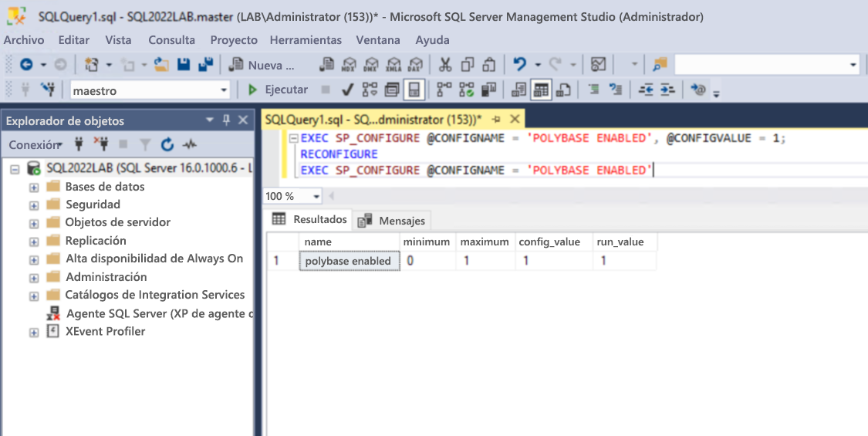Expand the Objetos de servidor node
The image size is (868, 436).
[x=34, y=224]
